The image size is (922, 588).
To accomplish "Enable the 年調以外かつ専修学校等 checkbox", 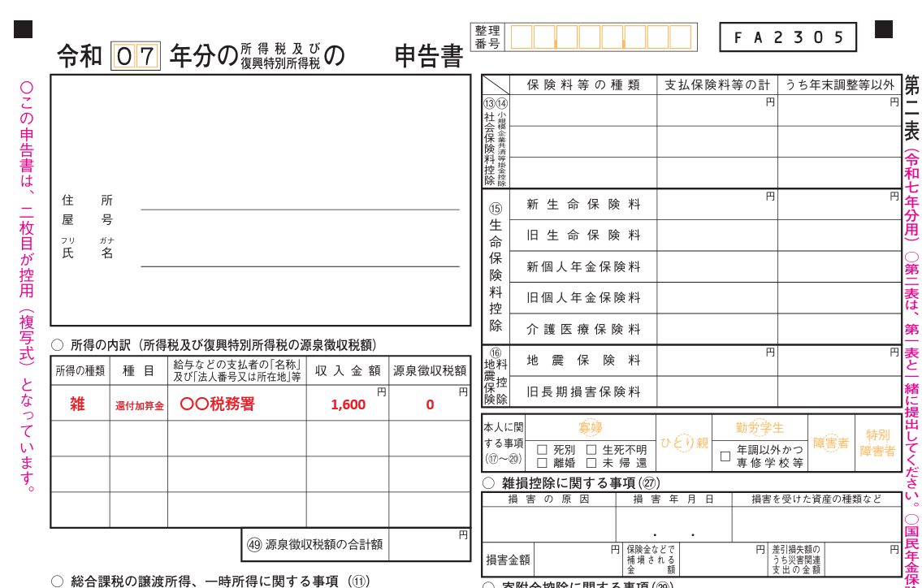I will point(725,456).
